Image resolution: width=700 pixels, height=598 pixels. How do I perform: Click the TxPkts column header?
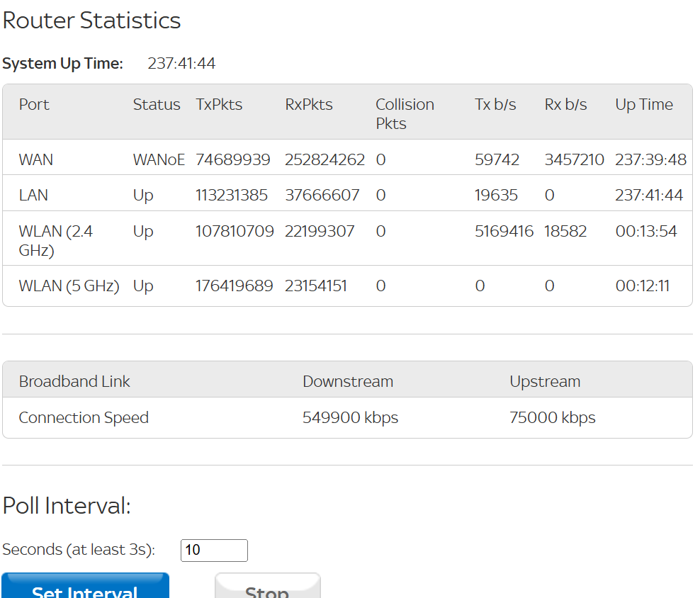coord(219,105)
